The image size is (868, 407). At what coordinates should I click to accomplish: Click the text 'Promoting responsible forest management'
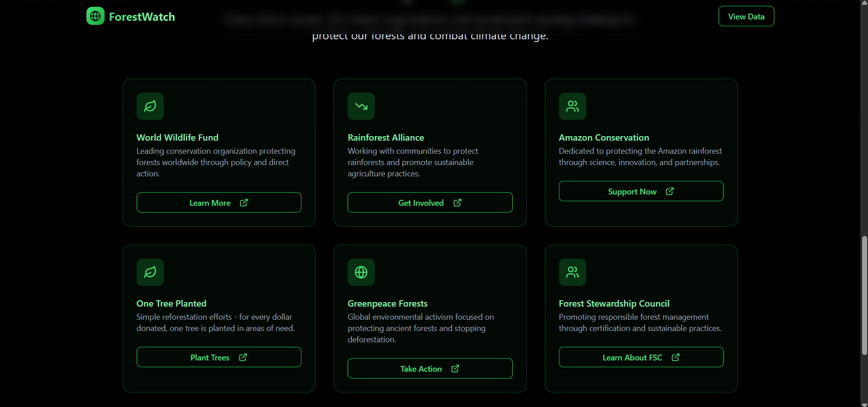point(634,317)
